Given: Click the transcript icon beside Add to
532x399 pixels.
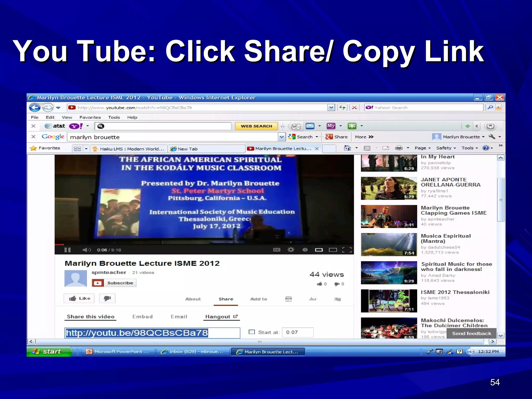Looking at the screenshot, I should 288,299.
